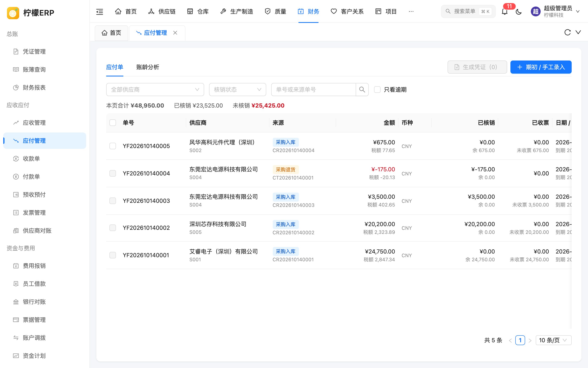Open 应收管理 in sidebar
This screenshot has width=588, height=368.
pyautogui.click(x=45, y=123)
